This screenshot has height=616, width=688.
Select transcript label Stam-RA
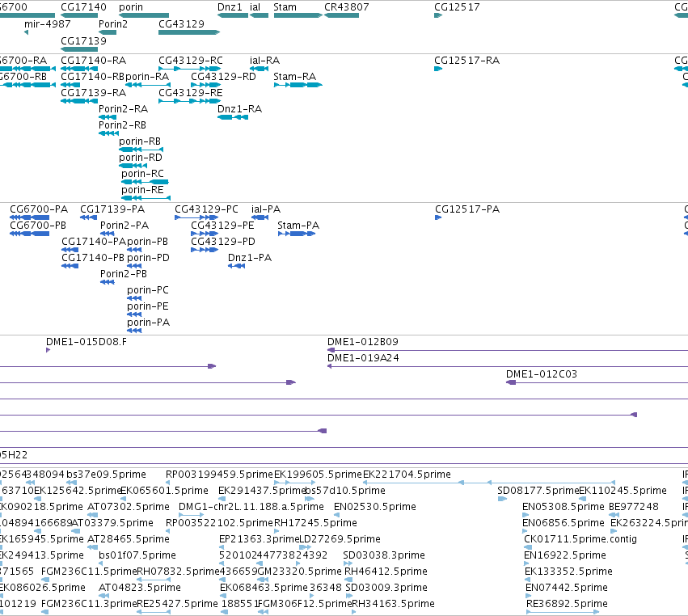pyautogui.click(x=295, y=76)
